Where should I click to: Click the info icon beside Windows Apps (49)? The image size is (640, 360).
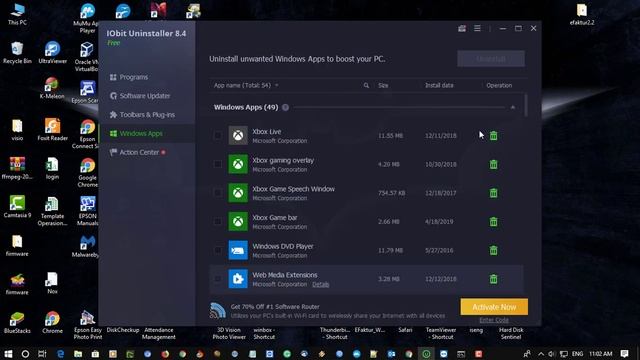(285, 107)
